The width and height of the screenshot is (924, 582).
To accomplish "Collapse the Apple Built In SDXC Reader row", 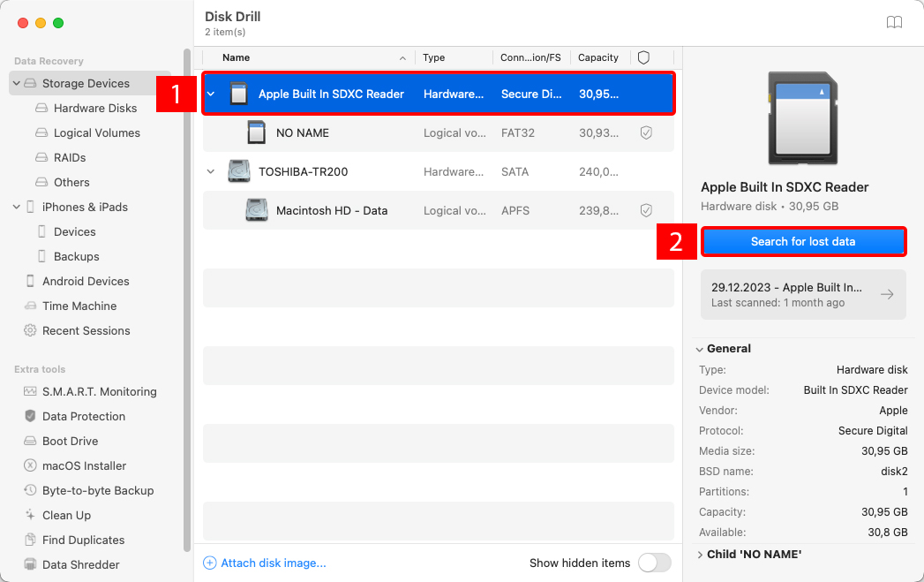I will point(210,94).
